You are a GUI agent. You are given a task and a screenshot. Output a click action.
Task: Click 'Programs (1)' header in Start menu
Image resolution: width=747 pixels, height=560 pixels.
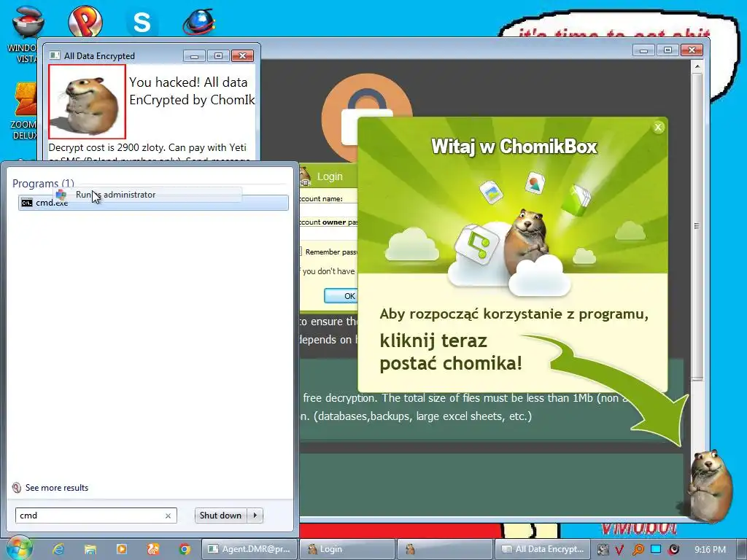pyautogui.click(x=43, y=183)
